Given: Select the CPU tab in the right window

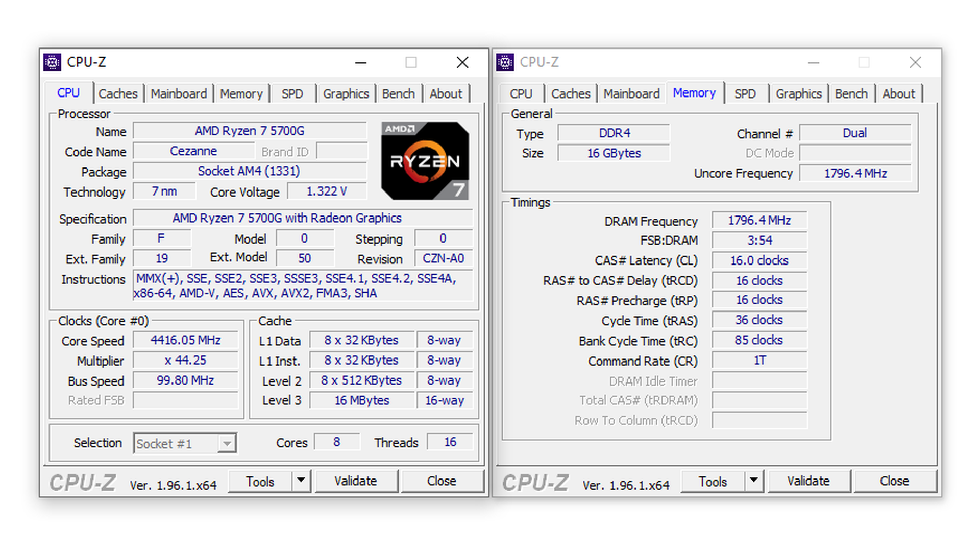Looking at the screenshot, I should coord(521,93).
